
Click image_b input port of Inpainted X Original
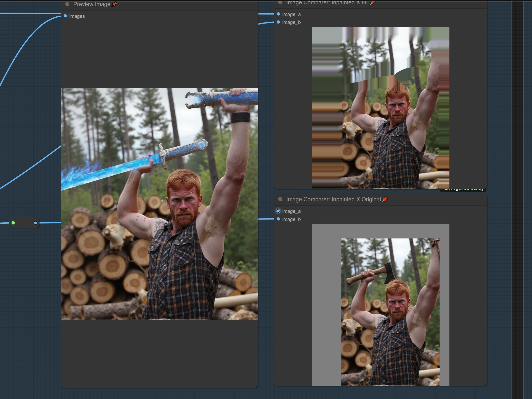(278, 219)
